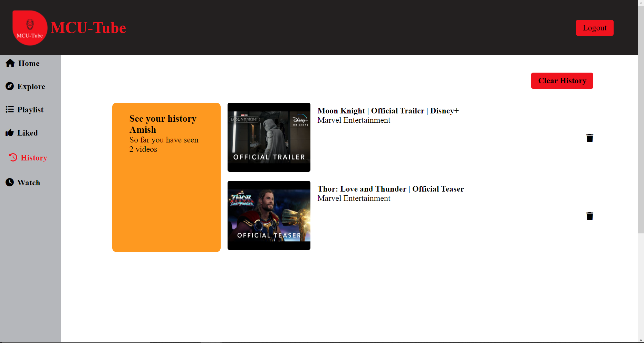644x343 pixels.
Task: Click the Thor teaser thumbnail
Action: click(269, 215)
